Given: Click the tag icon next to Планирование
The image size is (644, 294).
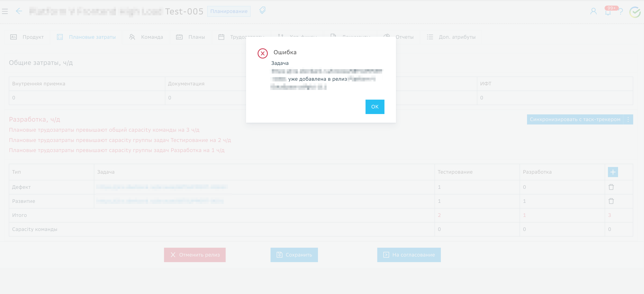Looking at the screenshot, I should click(x=262, y=10).
